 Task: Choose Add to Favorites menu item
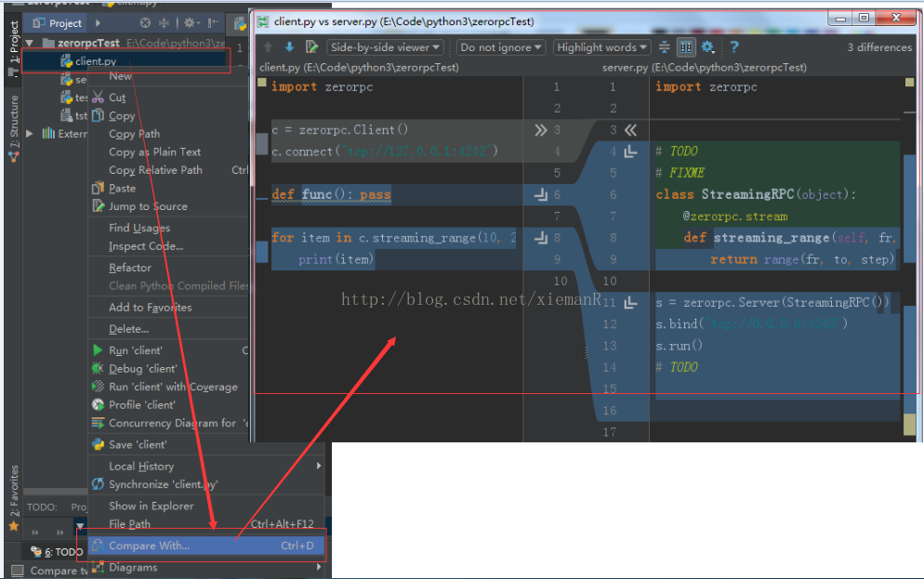coord(168,308)
